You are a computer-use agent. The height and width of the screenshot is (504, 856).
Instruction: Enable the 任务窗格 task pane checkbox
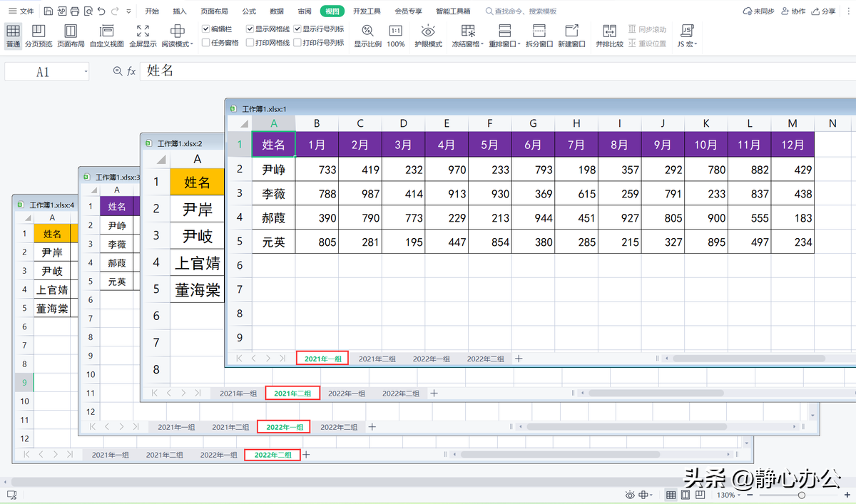pos(205,43)
